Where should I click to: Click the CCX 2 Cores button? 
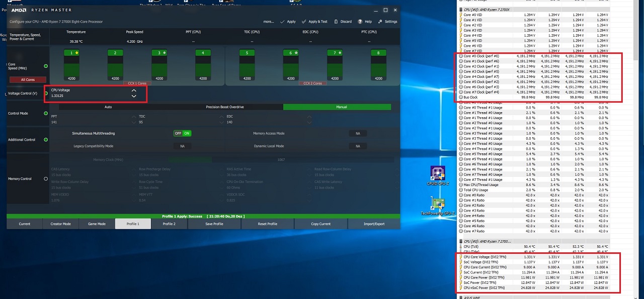[x=312, y=83]
